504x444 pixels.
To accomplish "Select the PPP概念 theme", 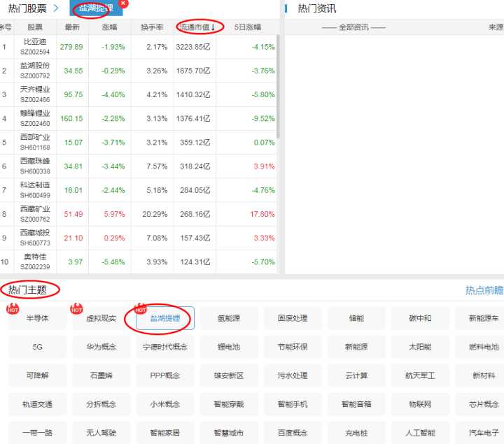I will 165,375.
